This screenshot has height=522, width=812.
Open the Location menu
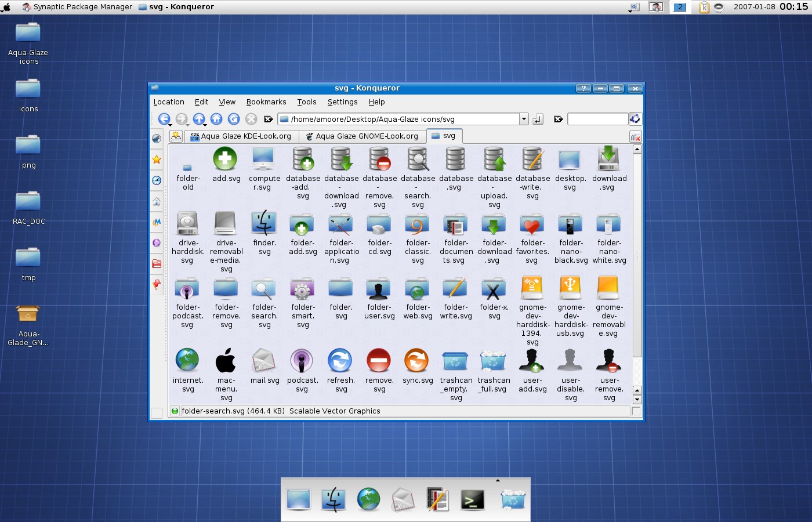tap(169, 101)
